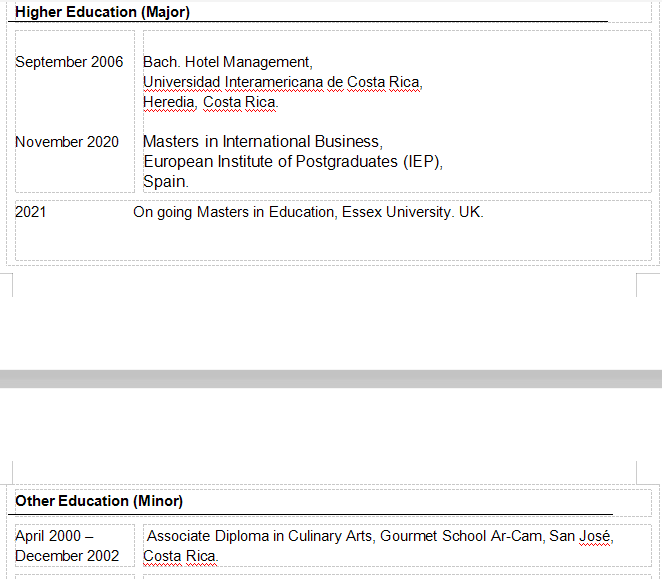Click the Bach. Hotel Management line
Screen dimensions: 662x579
tap(227, 62)
